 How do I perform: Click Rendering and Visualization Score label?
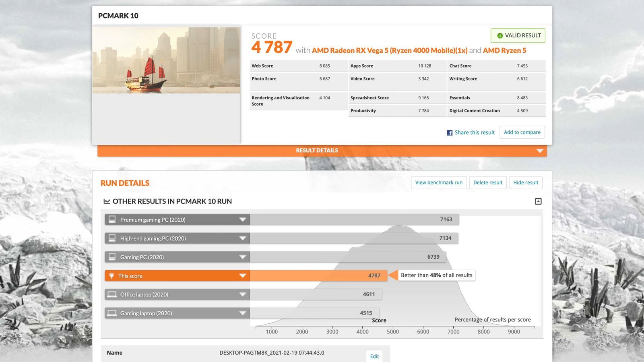pyautogui.click(x=281, y=101)
